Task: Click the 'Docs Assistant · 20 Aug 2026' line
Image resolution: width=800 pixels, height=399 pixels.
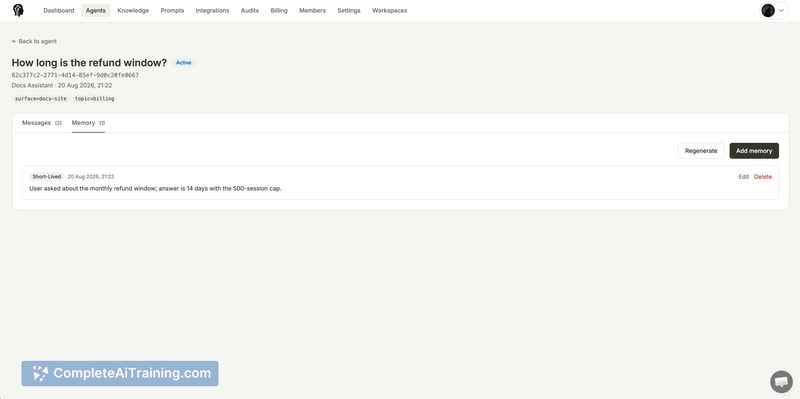Action: [x=62, y=85]
